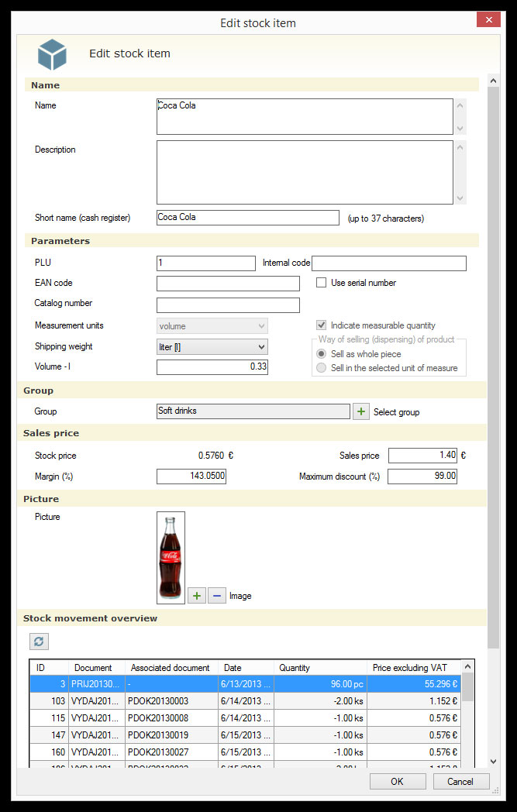
Task: Click the Cancel button
Action: pos(460,782)
